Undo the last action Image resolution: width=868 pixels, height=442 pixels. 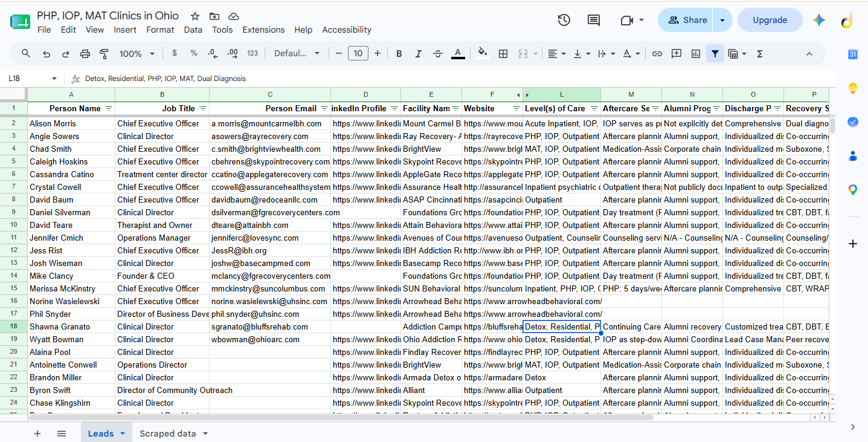click(46, 53)
